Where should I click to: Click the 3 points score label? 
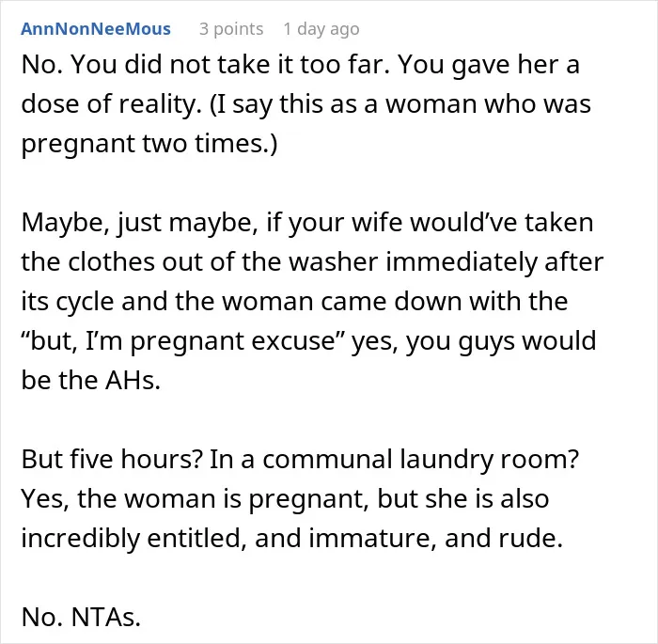click(231, 29)
